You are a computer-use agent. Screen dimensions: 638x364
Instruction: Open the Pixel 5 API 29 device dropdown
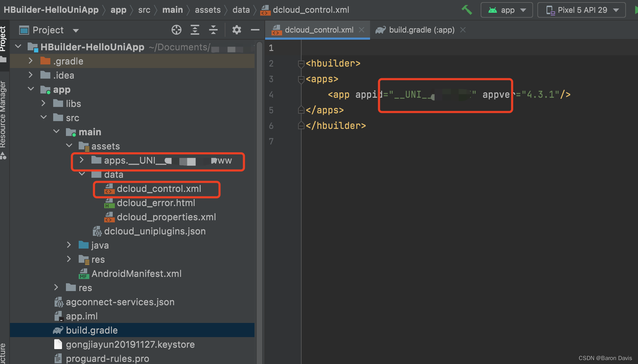[x=582, y=10]
